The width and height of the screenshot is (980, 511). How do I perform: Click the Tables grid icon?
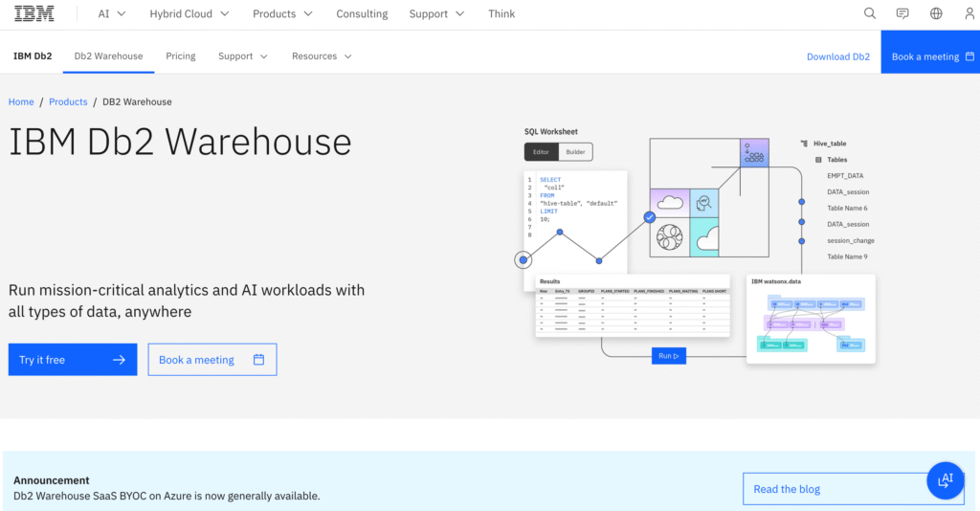click(818, 160)
